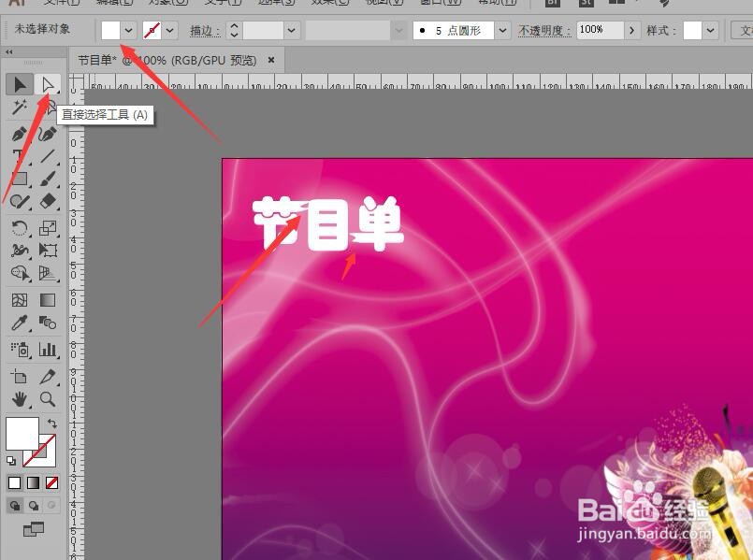Screen dimensions: 753x560
Task: Select the Eyedropper tool
Action: (x=19, y=323)
